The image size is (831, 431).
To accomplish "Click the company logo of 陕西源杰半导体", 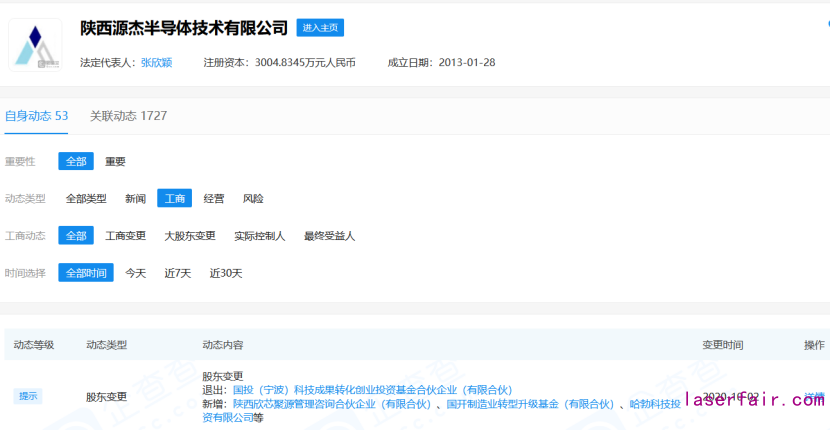I will point(35,44).
